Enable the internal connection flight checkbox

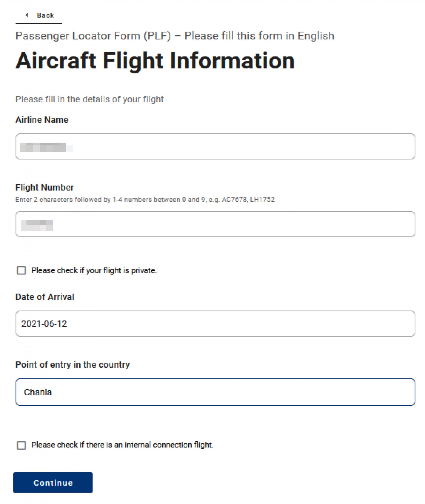[21, 445]
